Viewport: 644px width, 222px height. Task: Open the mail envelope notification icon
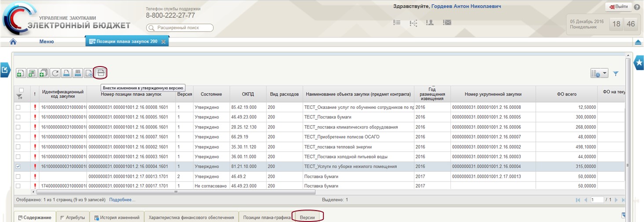(x=447, y=22)
